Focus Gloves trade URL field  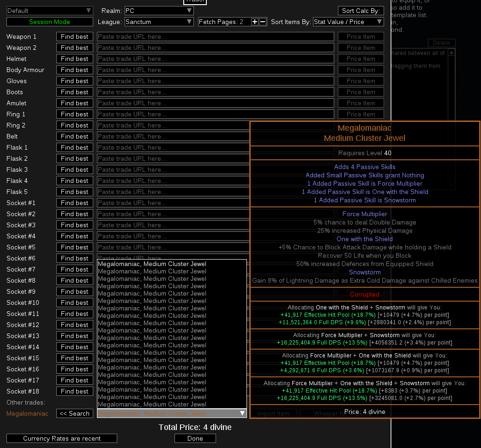coord(216,81)
